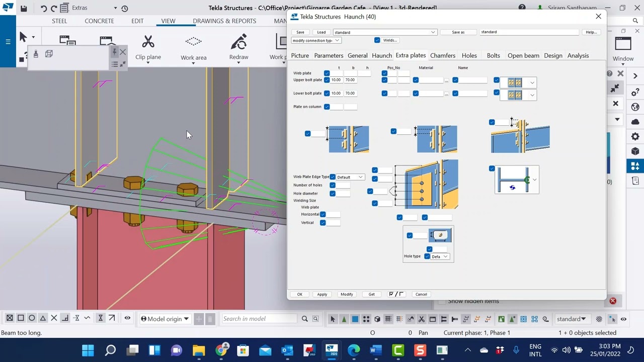Toggle the Horizontal welding size checkbox
This screenshot has width=644, height=362.
coord(323,214)
